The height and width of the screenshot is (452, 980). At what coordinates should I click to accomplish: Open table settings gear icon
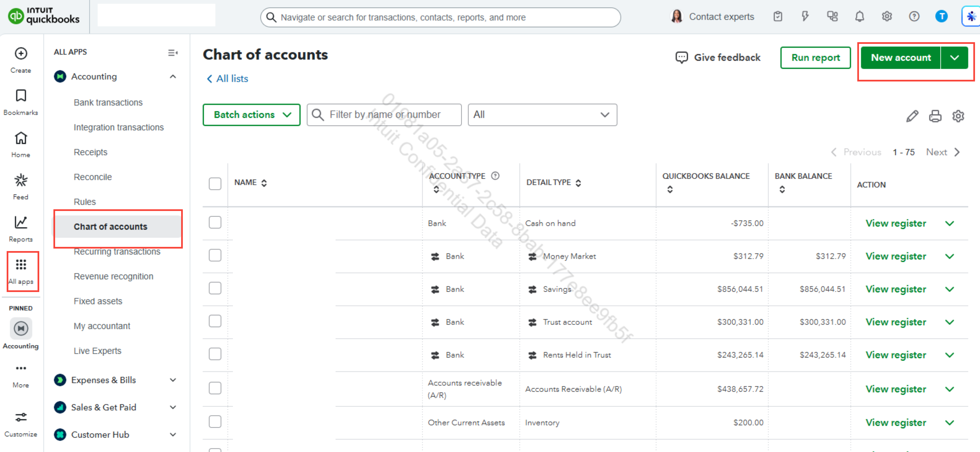click(958, 116)
